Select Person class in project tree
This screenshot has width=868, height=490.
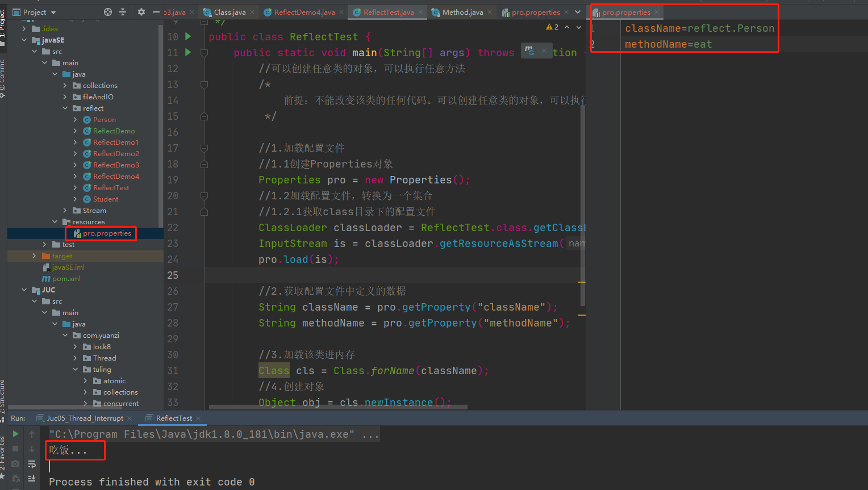(104, 119)
